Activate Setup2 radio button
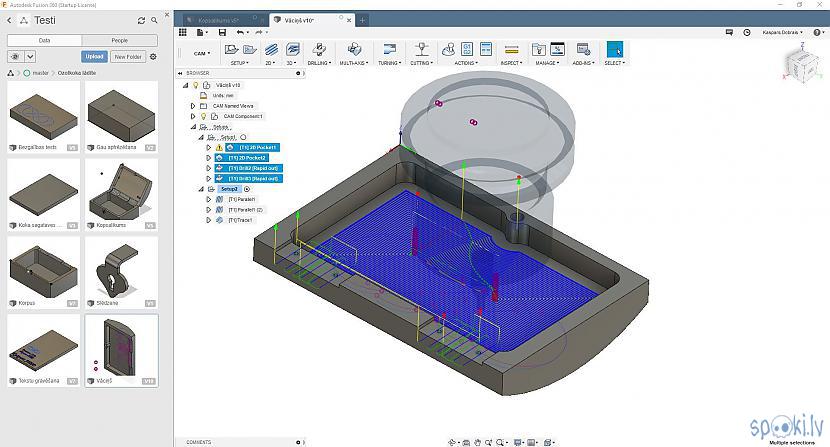The height and width of the screenshot is (447, 830). pos(247,189)
